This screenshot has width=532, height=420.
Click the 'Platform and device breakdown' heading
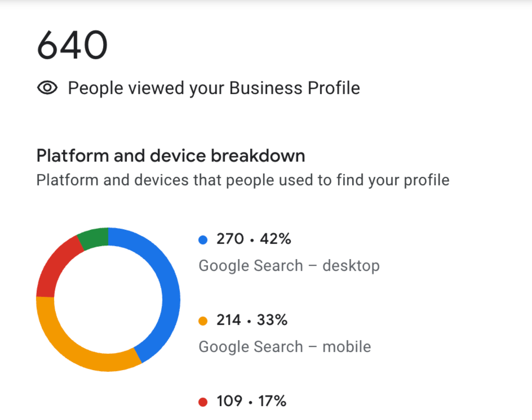[x=171, y=156]
